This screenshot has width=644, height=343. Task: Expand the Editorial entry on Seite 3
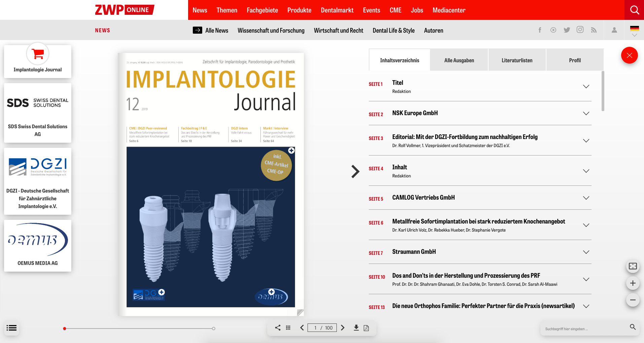tap(586, 141)
